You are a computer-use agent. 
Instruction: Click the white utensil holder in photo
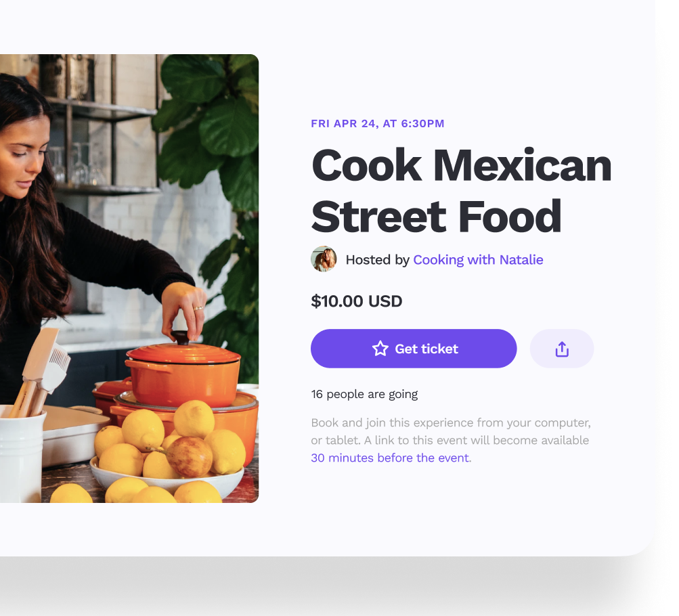click(22, 454)
